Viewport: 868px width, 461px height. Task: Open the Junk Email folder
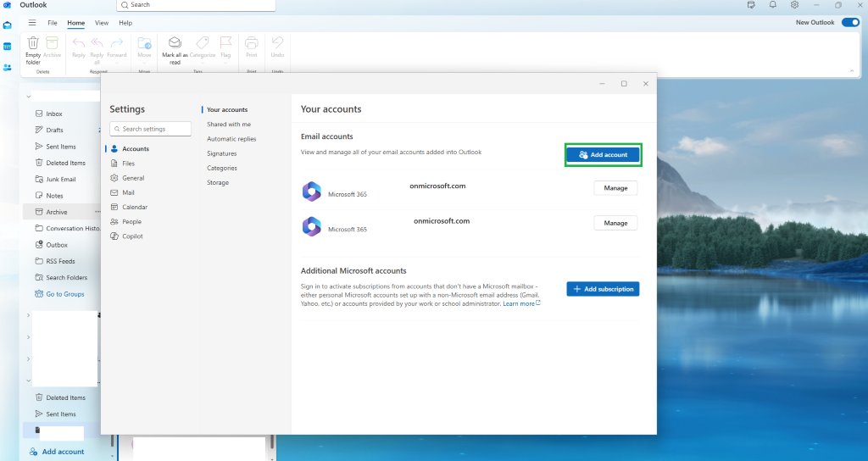(61, 180)
